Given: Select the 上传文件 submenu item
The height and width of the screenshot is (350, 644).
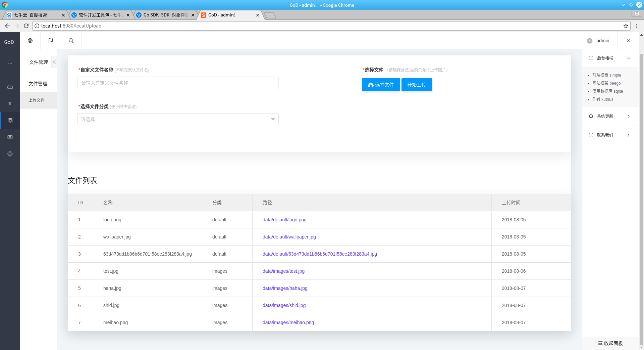Looking at the screenshot, I should coord(39,100).
